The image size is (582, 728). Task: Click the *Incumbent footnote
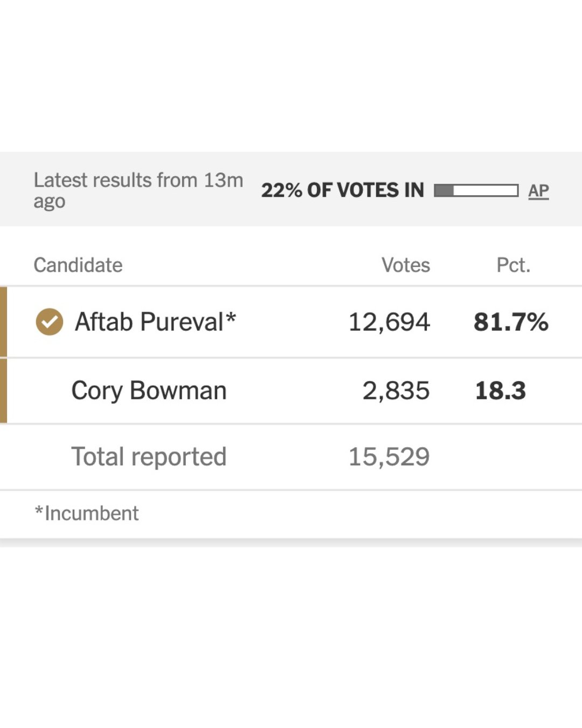(x=87, y=513)
